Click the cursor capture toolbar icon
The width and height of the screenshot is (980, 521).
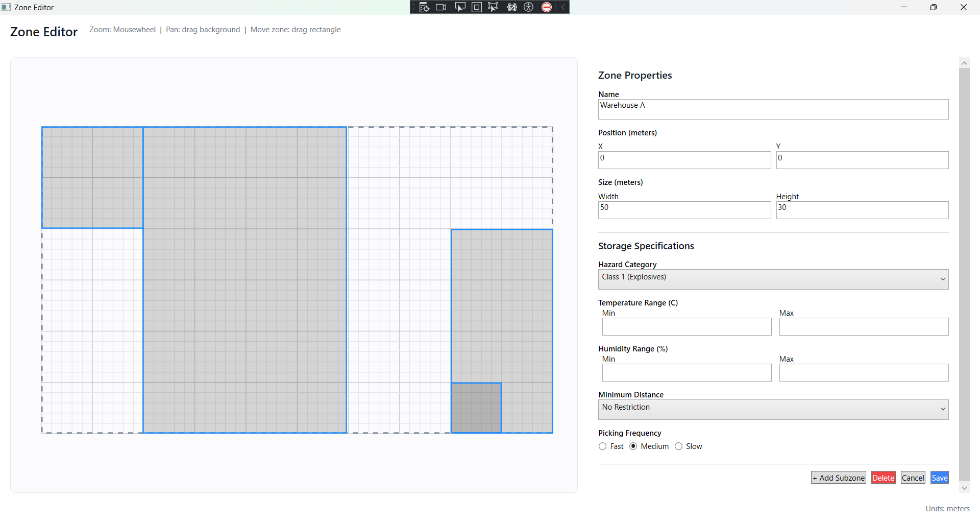pos(460,7)
